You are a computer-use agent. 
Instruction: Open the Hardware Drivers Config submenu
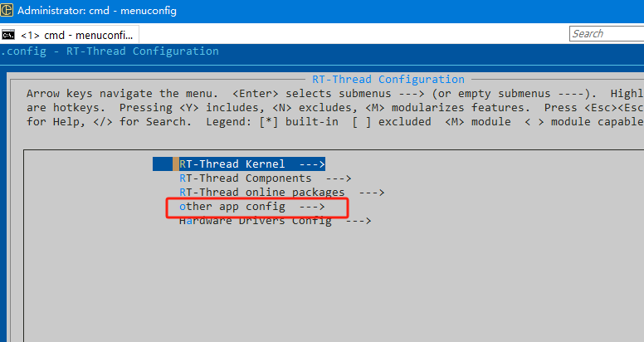pyautogui.click(x=275, y=221)
